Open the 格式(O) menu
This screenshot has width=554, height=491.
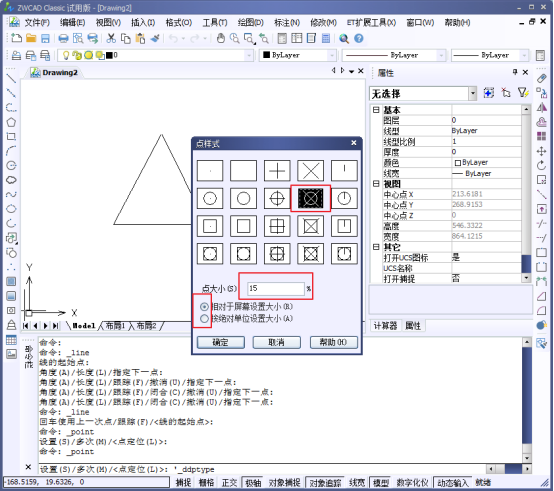tap(179, 23)
